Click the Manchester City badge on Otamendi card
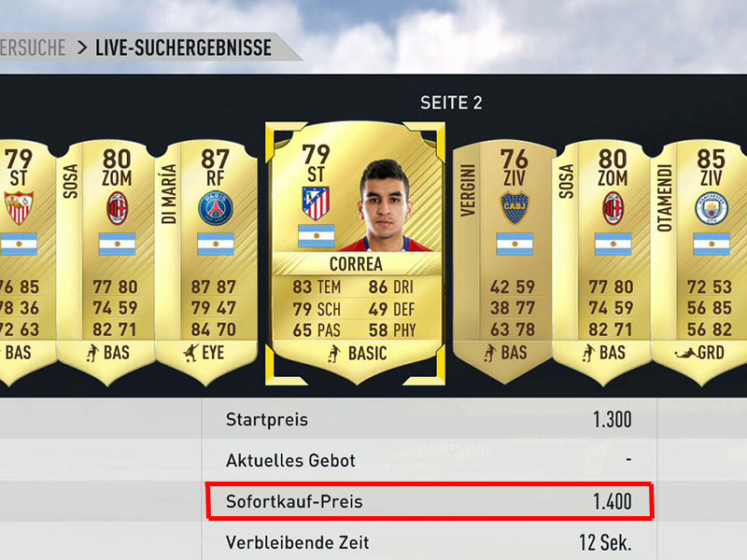Image resolution: width=747 pixels, height=560 pixels. (712, 208)
